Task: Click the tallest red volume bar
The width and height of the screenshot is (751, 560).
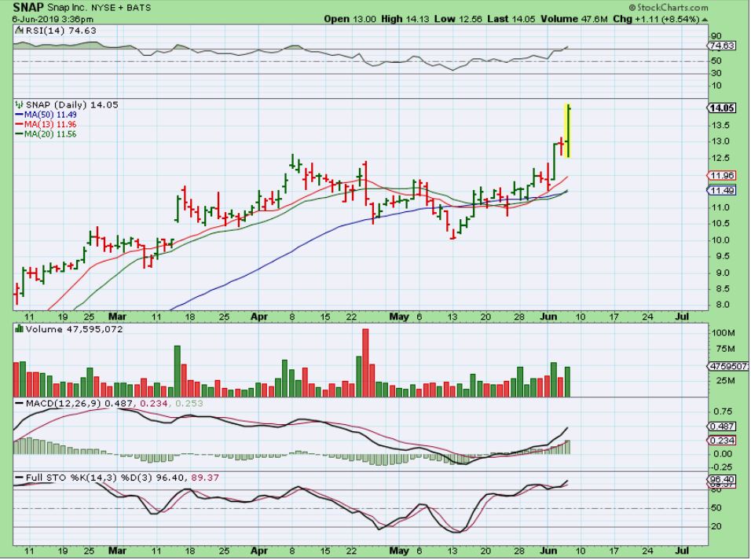Action: (x=365, y=363)
